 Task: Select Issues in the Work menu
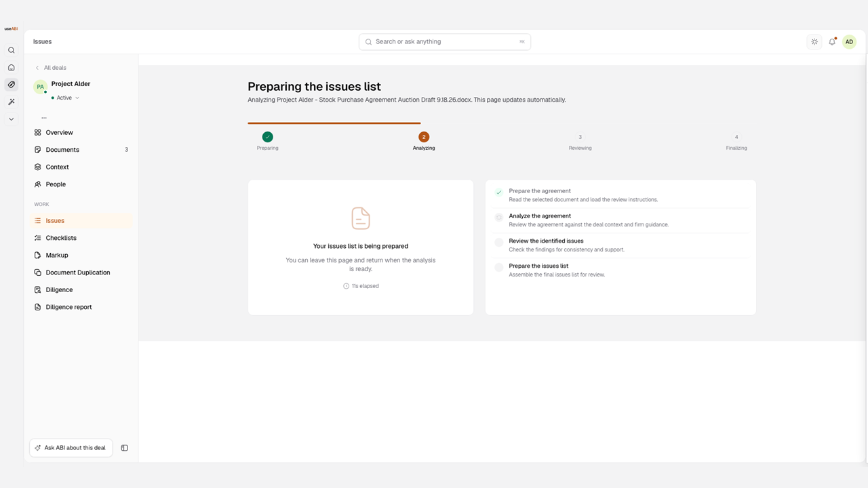click(x=81, y=221)
